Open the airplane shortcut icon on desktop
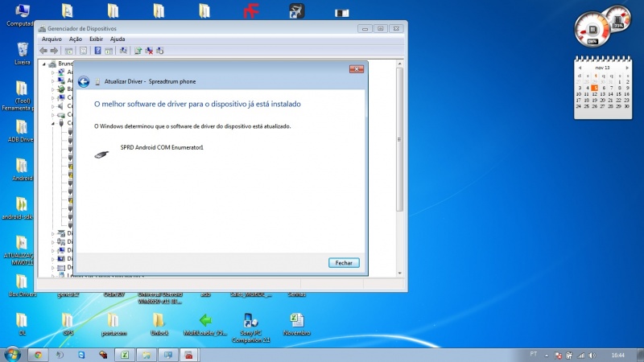The height and width of the screenshot is (362, 644). pos(296,11)
